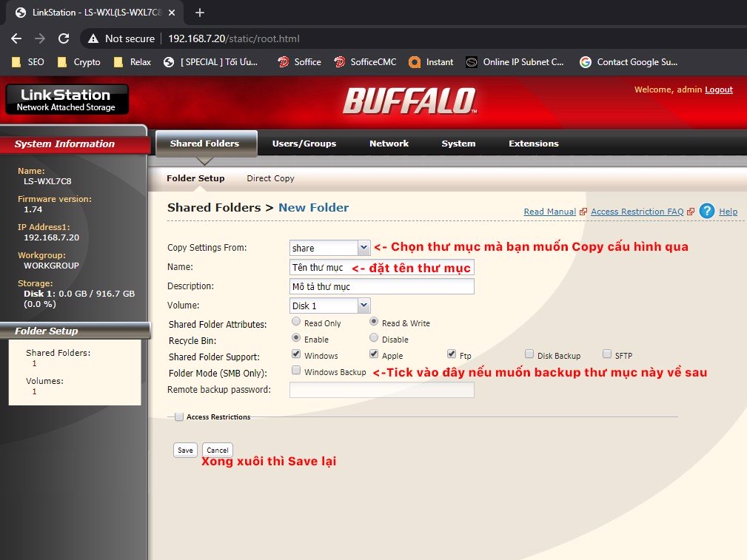Click the Save button
The width and height of the screenshot is (747, 560).
point(185,450)
